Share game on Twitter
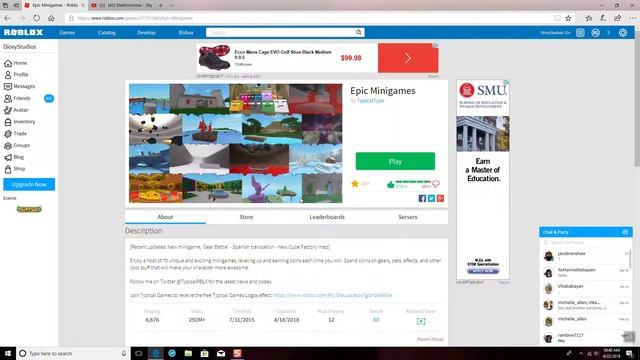The image size is (640, 360). click(x=431, y=198)
